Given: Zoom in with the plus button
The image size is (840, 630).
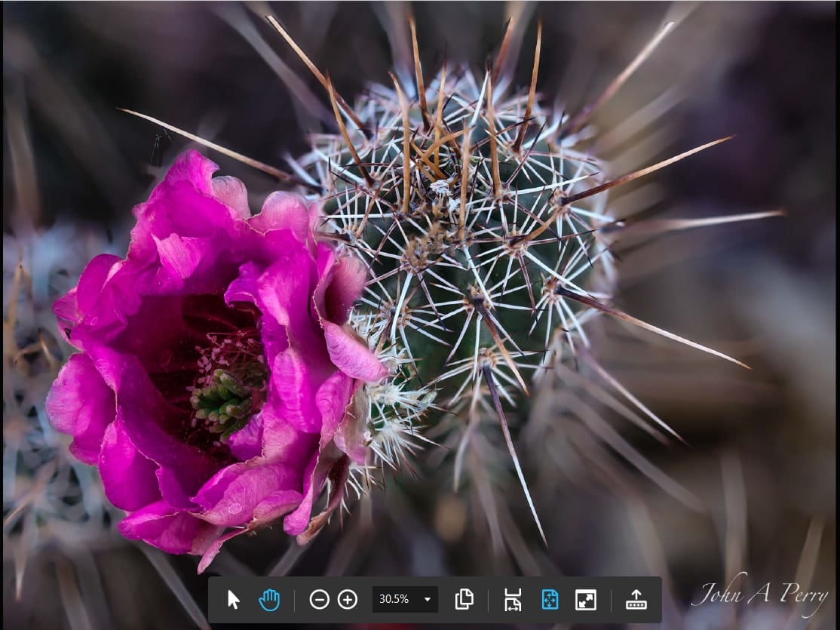Looking at the screenshot, I should coord(348,600).
